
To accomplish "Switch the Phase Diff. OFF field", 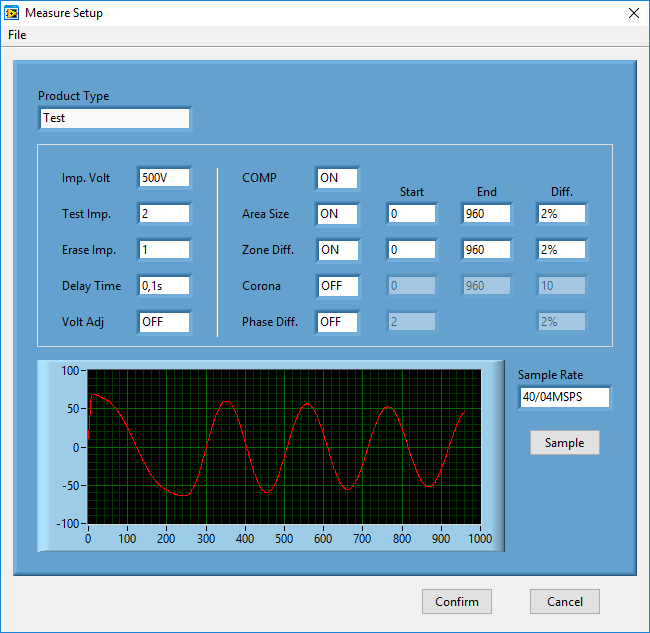I will coord(337,322).
